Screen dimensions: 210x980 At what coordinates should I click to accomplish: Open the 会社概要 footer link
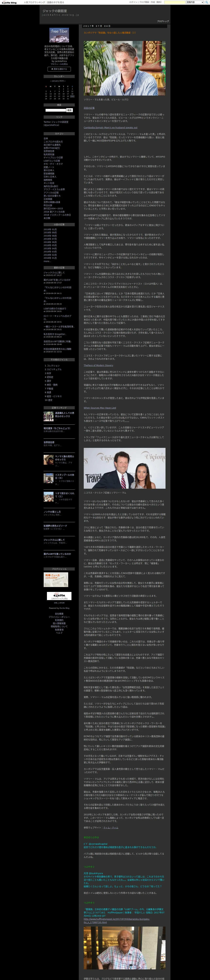pos(59,614)
